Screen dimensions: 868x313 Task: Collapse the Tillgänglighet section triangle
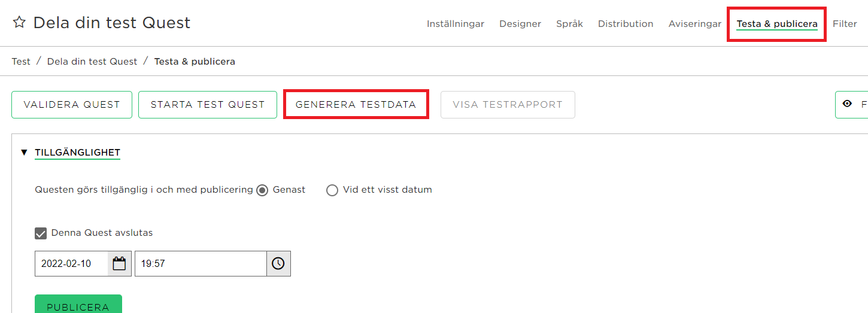click(24, 153)
